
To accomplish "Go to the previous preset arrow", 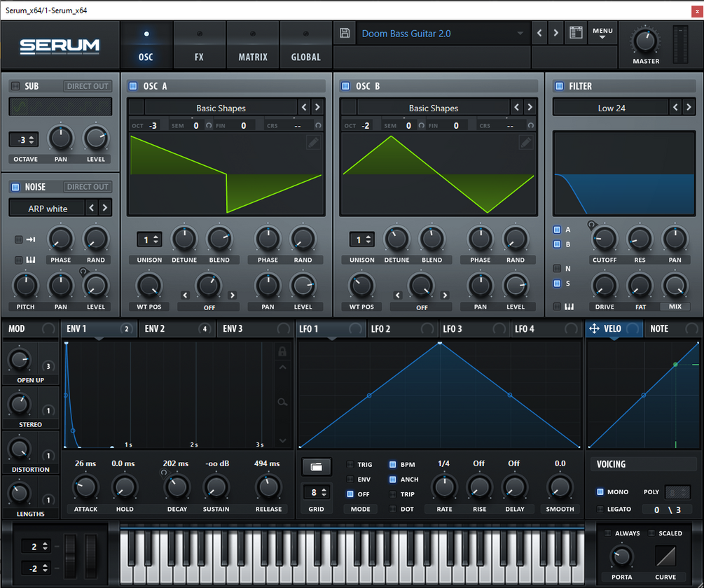I will (x=539, y=33).
